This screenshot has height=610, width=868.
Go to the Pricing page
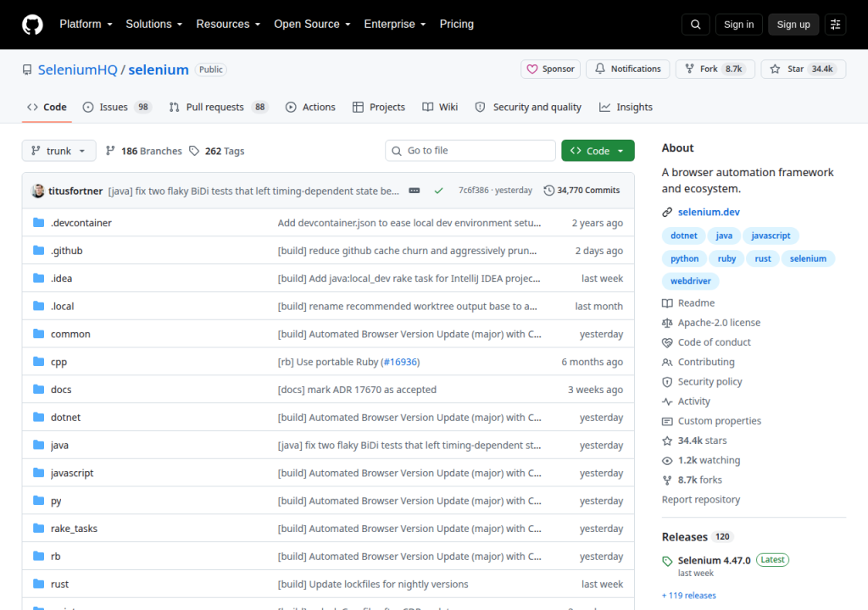click(x=457, y=25)
